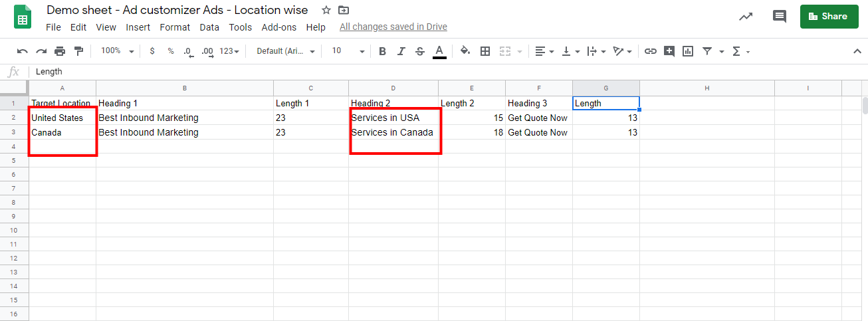Toggle bold formatting
This screenshot has height=321, width=868.
[x=382, y=51]
